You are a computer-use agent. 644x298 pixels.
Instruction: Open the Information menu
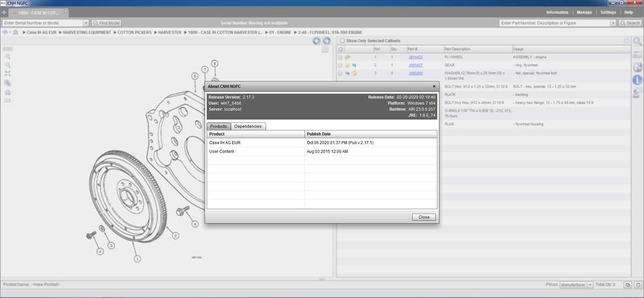click(x=557, y=12)
